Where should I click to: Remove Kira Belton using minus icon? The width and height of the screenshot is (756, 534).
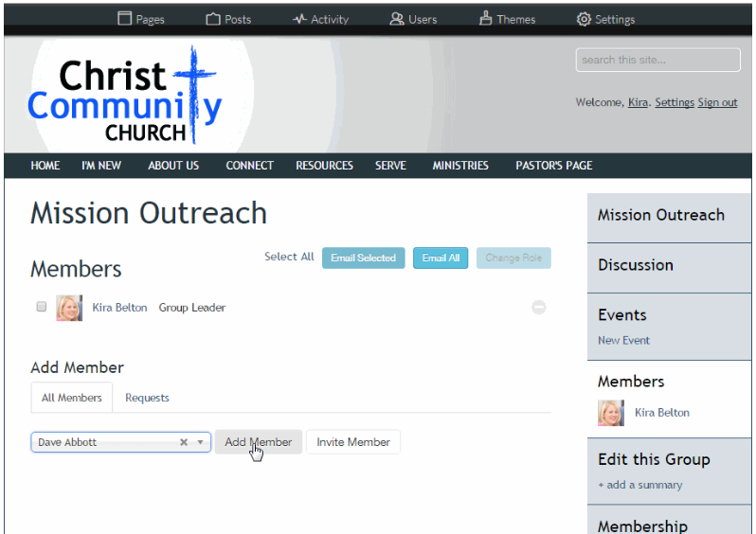[538, 307]
